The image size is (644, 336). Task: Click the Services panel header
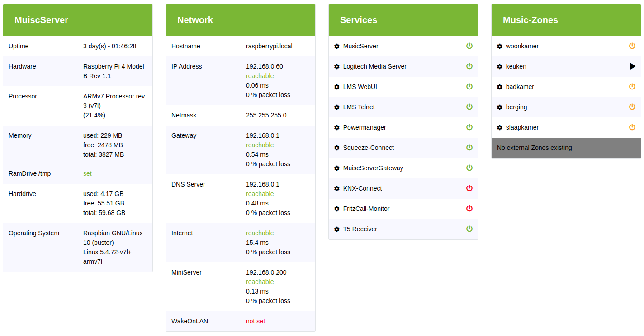[403, 20]
